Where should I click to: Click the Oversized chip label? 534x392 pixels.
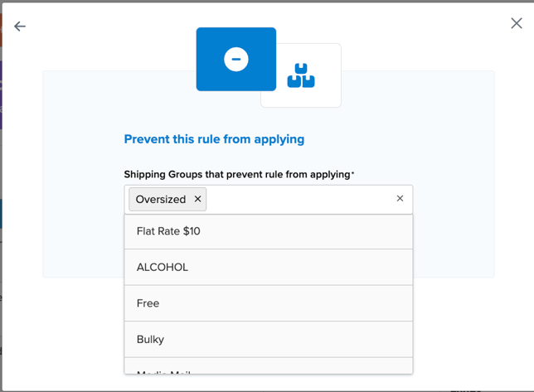click(161, 199)
